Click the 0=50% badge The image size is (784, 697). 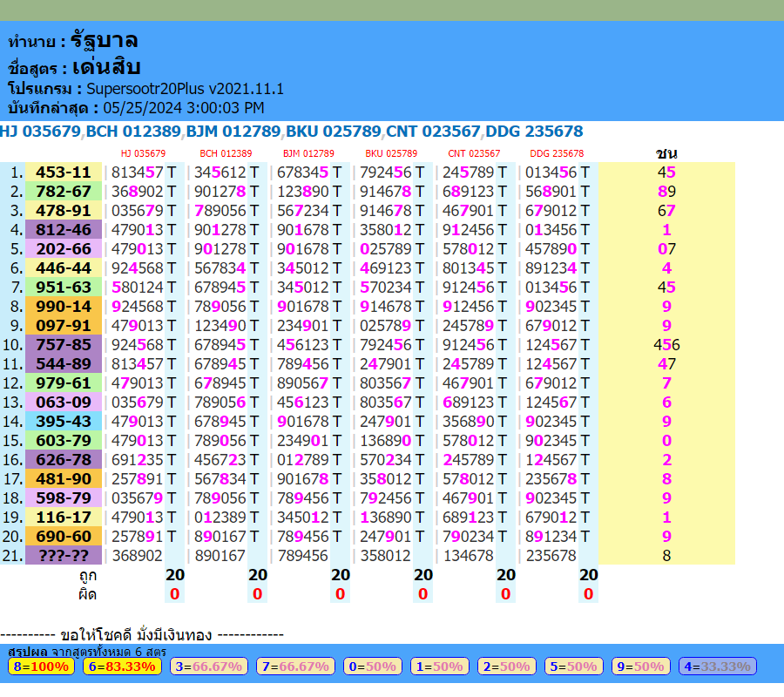coord(373,667)
